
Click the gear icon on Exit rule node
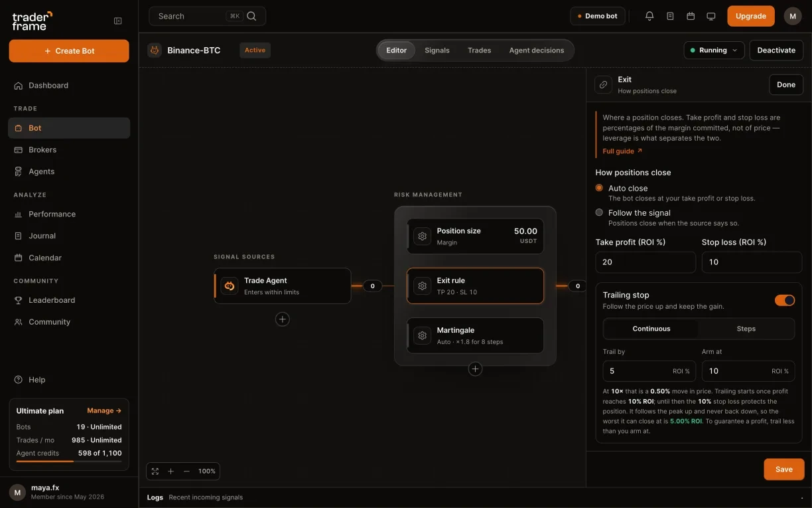(422, 286)
